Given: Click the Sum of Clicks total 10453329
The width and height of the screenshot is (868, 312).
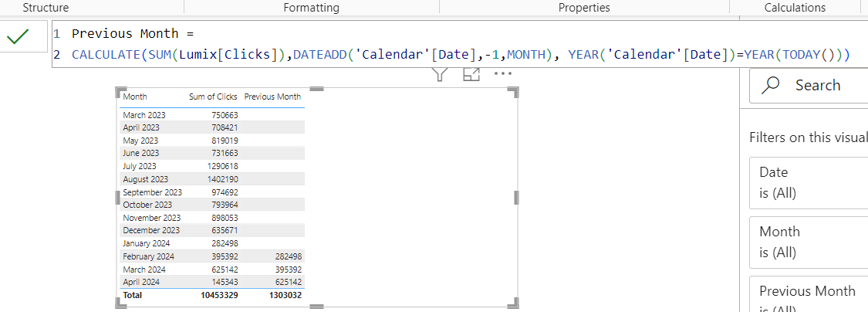Looking at the screenshot, I should coord(219,295).
